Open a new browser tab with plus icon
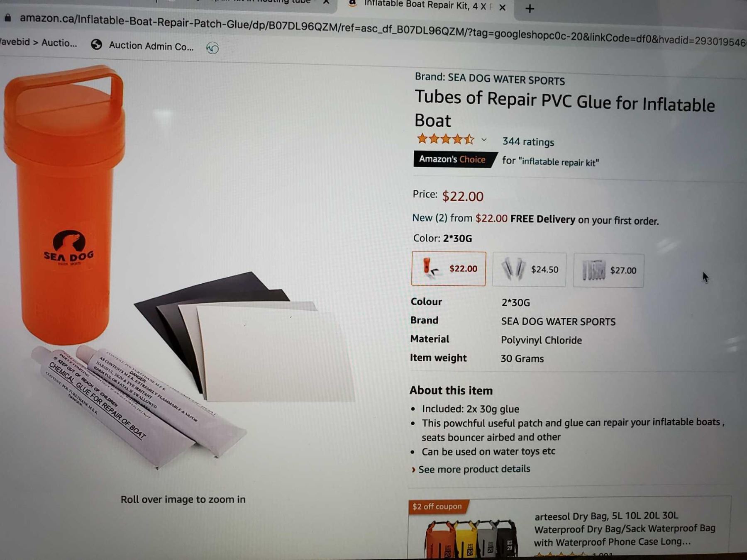This screenshot has height=560, width=747. click(530, 9)
